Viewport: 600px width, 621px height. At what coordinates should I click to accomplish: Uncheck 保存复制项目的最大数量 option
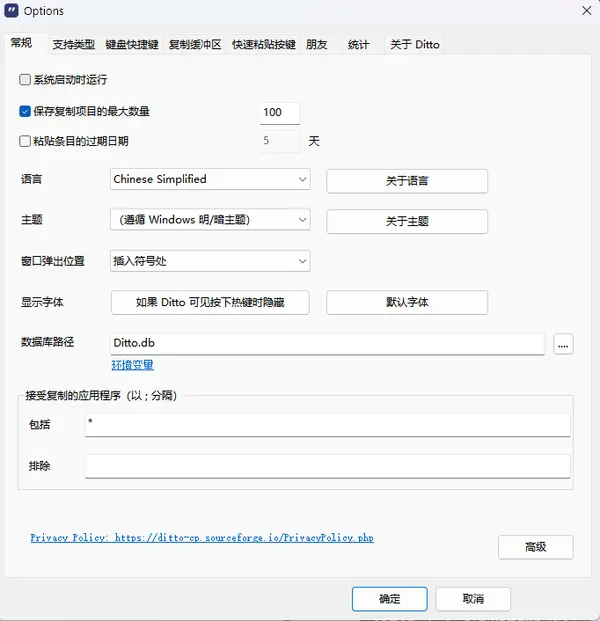click(25, 112)
